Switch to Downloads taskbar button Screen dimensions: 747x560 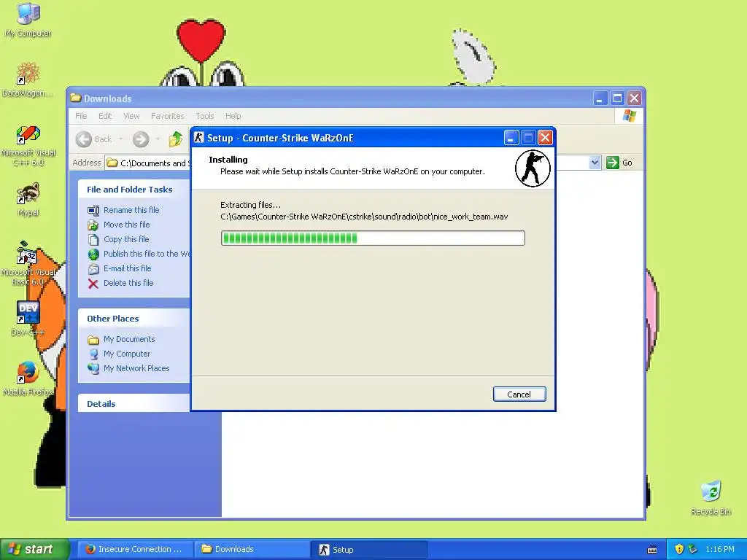[x=252, y=549]
